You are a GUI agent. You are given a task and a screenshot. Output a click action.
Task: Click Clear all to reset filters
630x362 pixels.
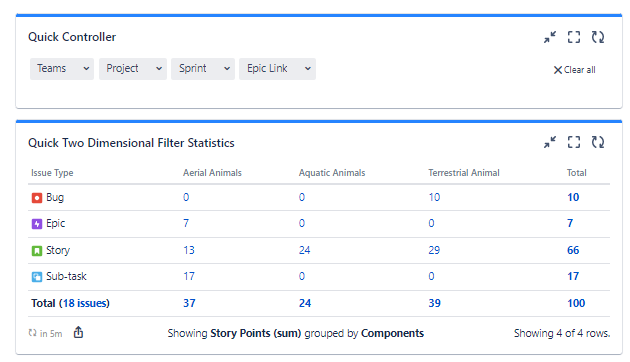point(575,70)
